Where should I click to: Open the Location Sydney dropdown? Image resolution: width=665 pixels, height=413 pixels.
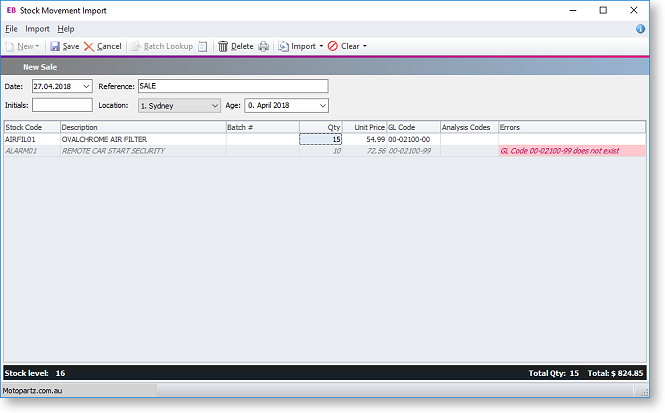(x=215, y=106)
